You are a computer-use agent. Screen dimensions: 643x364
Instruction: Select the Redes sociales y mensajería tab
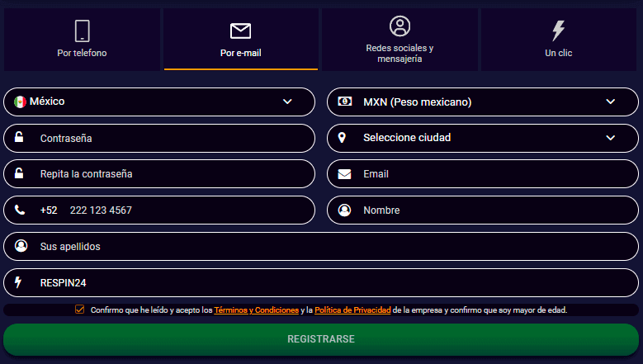pos(400,40)
